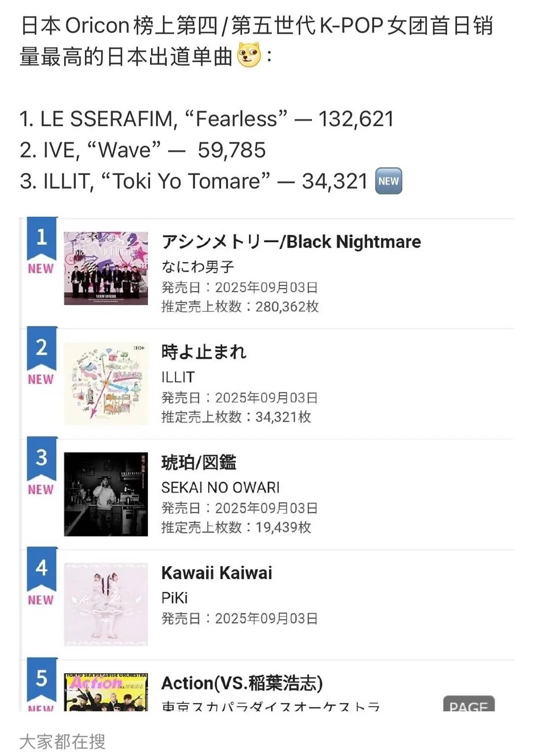Click the blue NEW emoji after 34,321
Viewport: 533px width, 756px height.
(388, 181)
